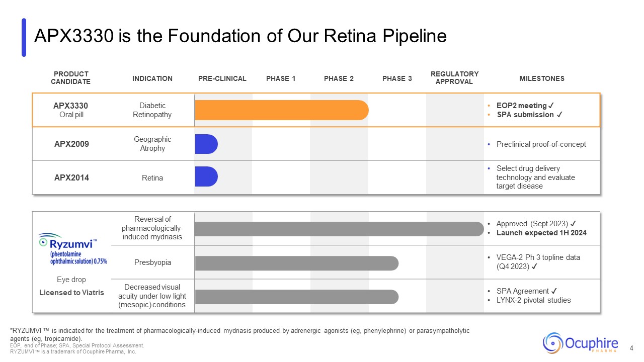The image size is (644, 362).
Task: Click the Geographic Atrophy indication text
Action: [152, 144]
